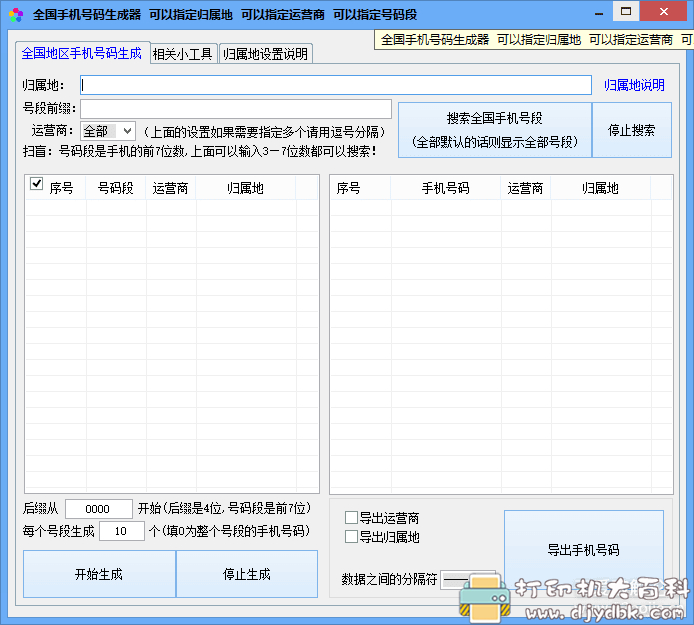Viewport: 694px width, 625px height.
Task: Minimize the generator window
Action: 599,14
